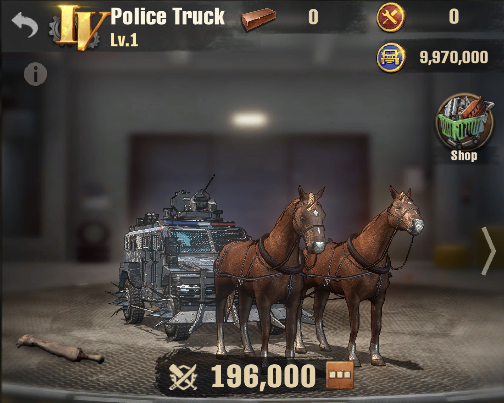Open the info icon for vehicle details
This screenshot has height=403, width=504.
click(x=35, y=74)
